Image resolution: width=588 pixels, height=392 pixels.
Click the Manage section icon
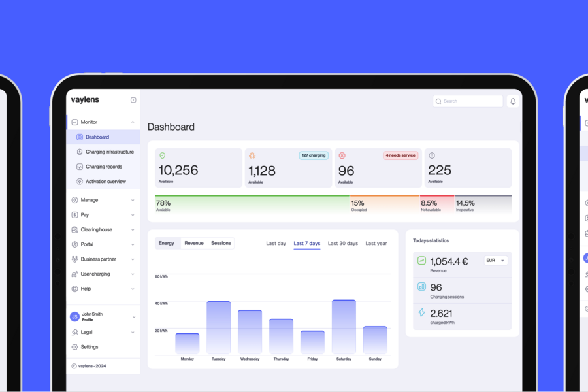pos(74,200)
